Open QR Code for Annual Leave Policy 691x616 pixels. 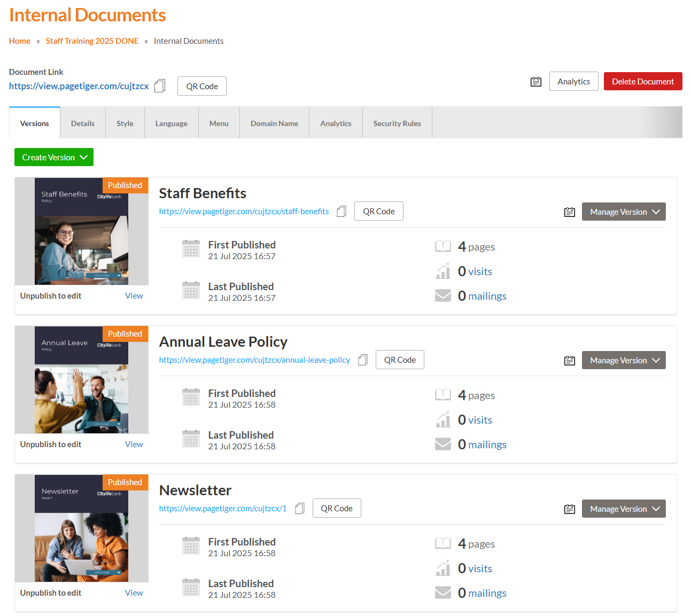pyautogui.click(x=399, y=360)
